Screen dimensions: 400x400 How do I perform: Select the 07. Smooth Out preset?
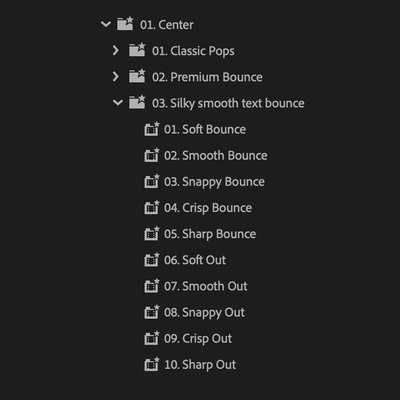pyautogui.click(x=206, y=286)
